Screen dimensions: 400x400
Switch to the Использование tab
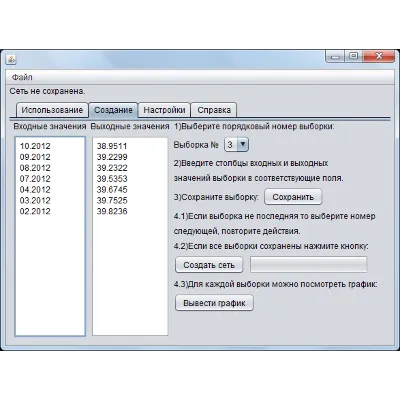(x=52, y=110)
